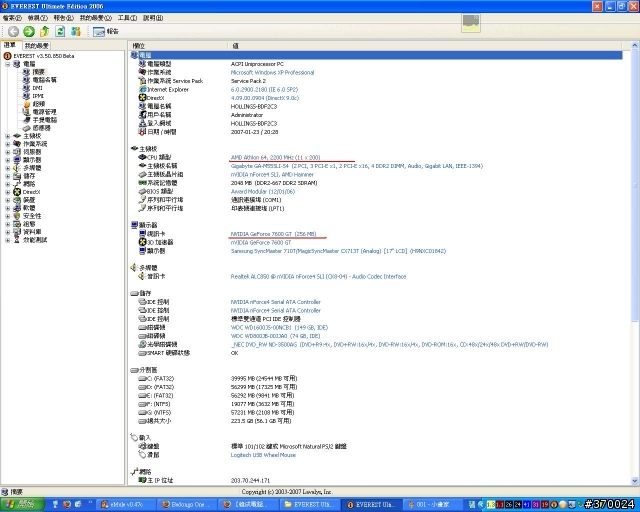Click the 音訊卡 audio card row icon

(142, 276)
